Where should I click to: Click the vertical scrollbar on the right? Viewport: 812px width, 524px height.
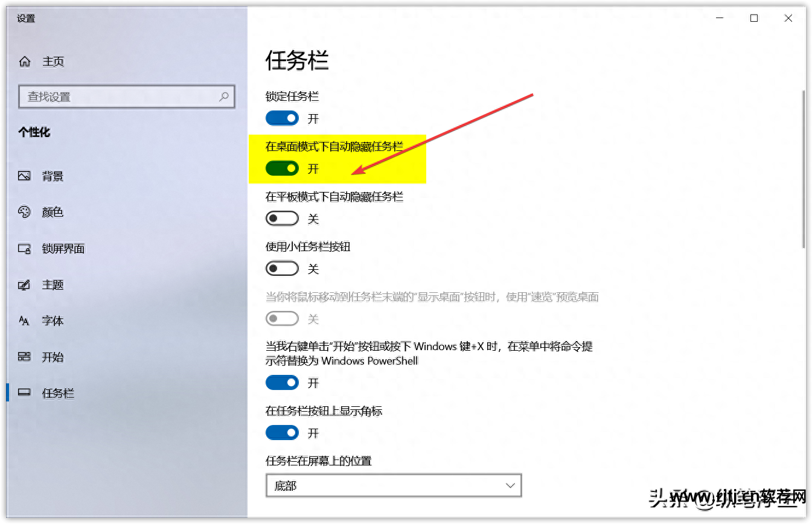[803, 169]
